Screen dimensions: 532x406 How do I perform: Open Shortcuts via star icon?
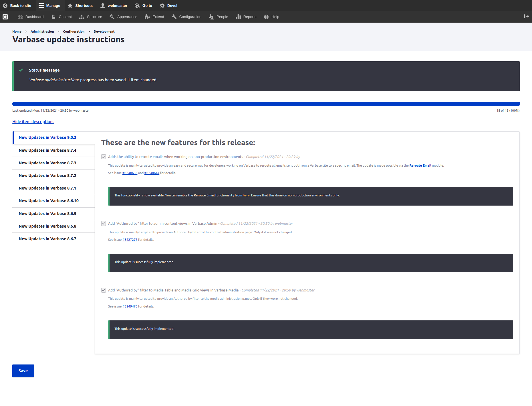point(70,6)
